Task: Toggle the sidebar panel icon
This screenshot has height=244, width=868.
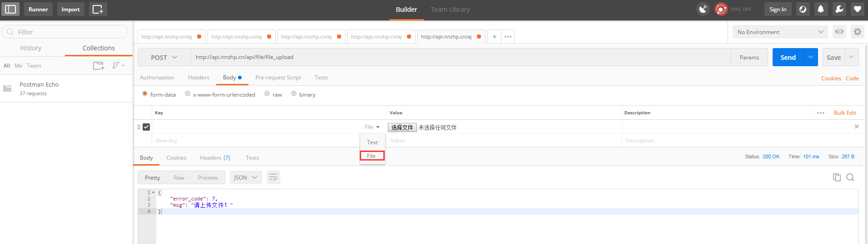Action: pyautogui.click(x=10, y=9)
